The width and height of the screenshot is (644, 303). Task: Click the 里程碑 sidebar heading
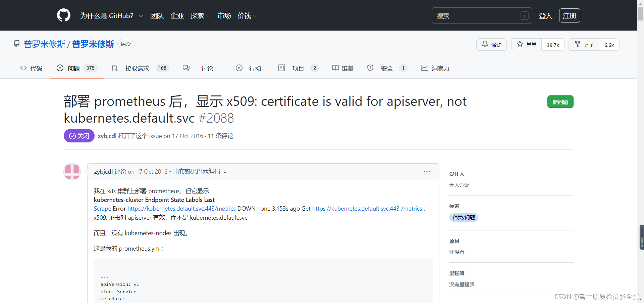[457, 273]
